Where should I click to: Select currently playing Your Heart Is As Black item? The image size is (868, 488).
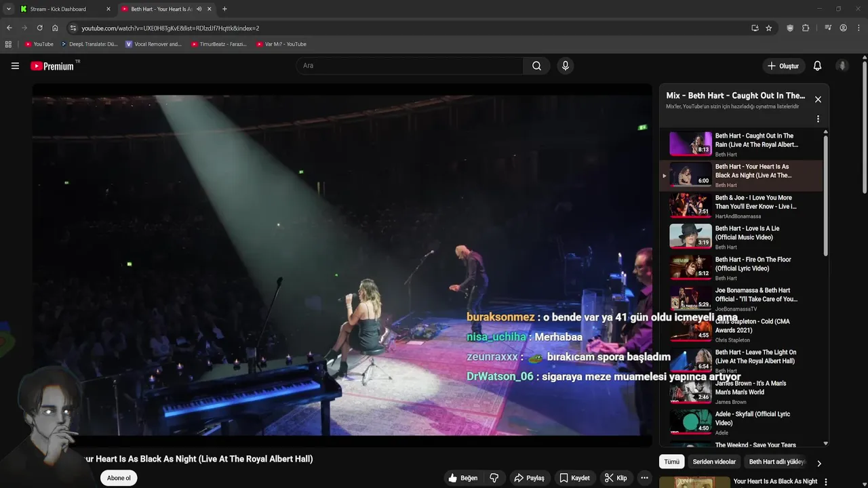tap(741, 175)
